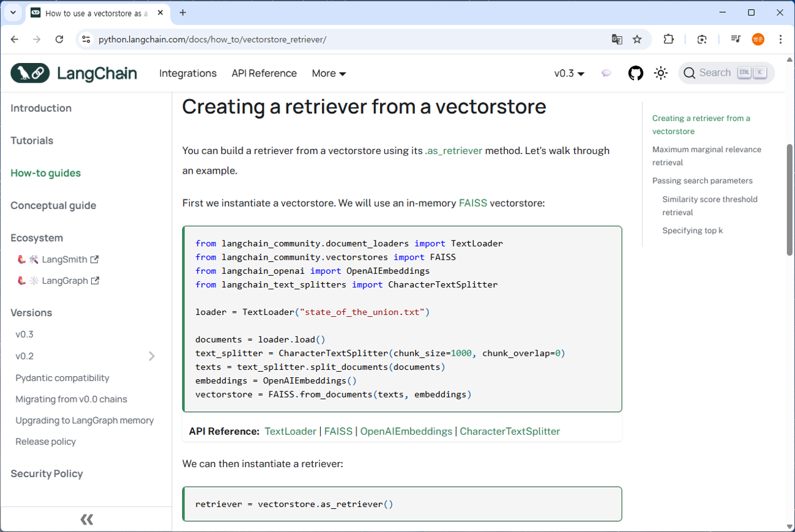Open Security Policy in sidebar
The width and height of the screenshot is (795, 532).
click(47, 474)
